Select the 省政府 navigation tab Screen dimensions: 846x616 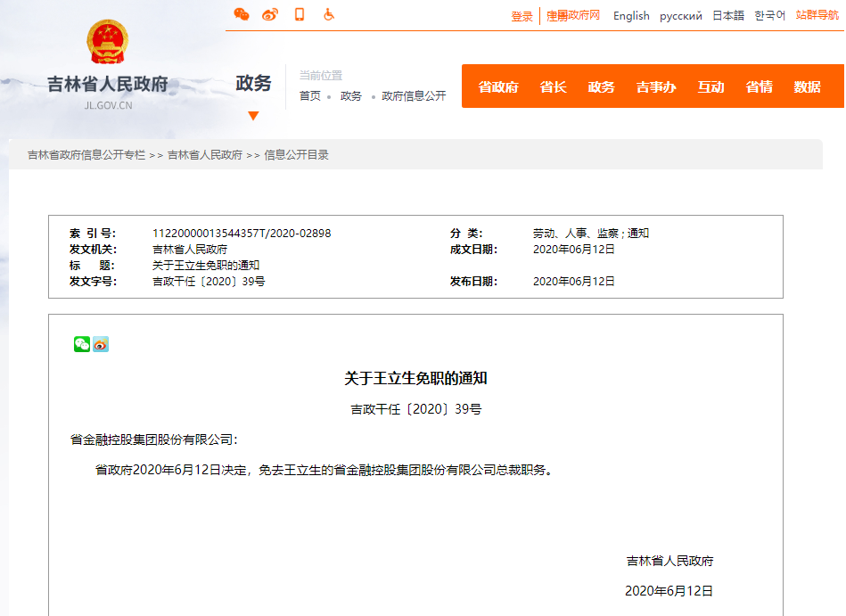(498, 86)
